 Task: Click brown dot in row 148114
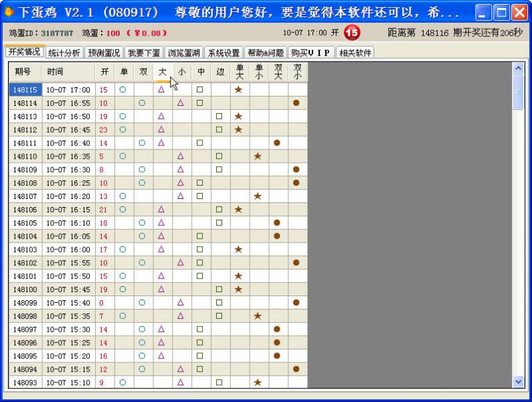tap(296, 103)
